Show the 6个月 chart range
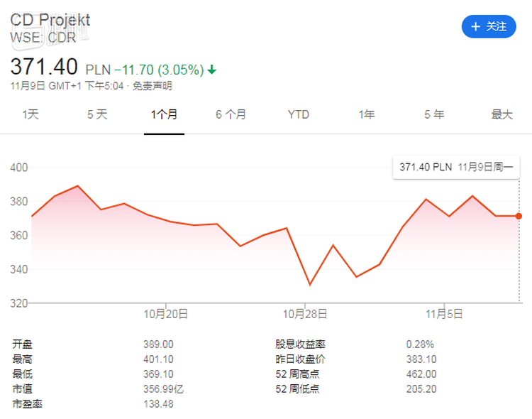532x419 pixels. pyautogui.click(x=231, y=114)
